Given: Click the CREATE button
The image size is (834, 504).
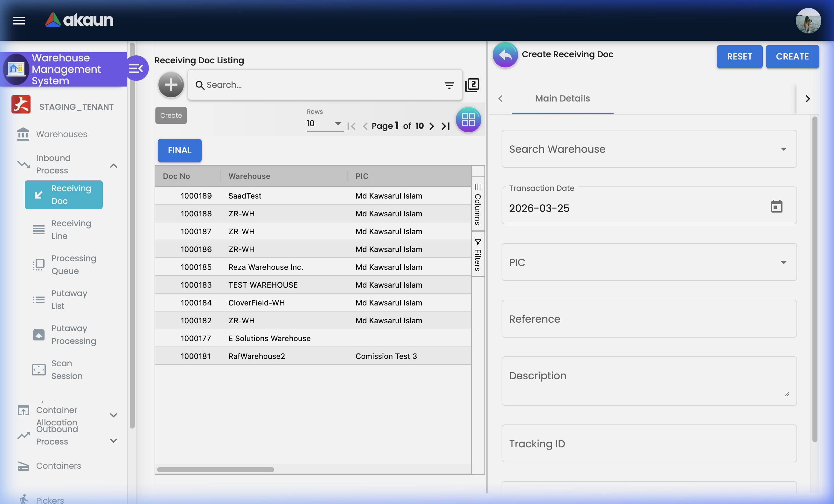Looking at the screenshot, I should pyautogui.click(x=792, y=57).
